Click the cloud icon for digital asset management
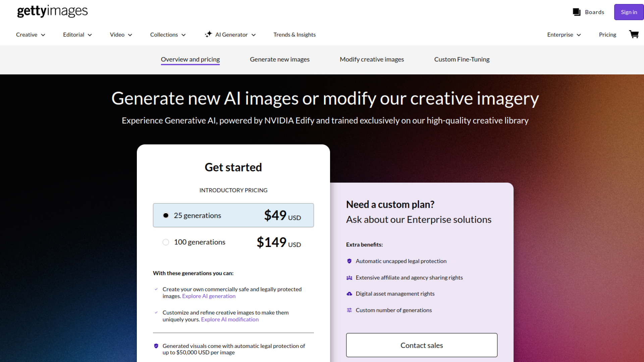This screenshot has width=644, height=362. coord(349,294)
